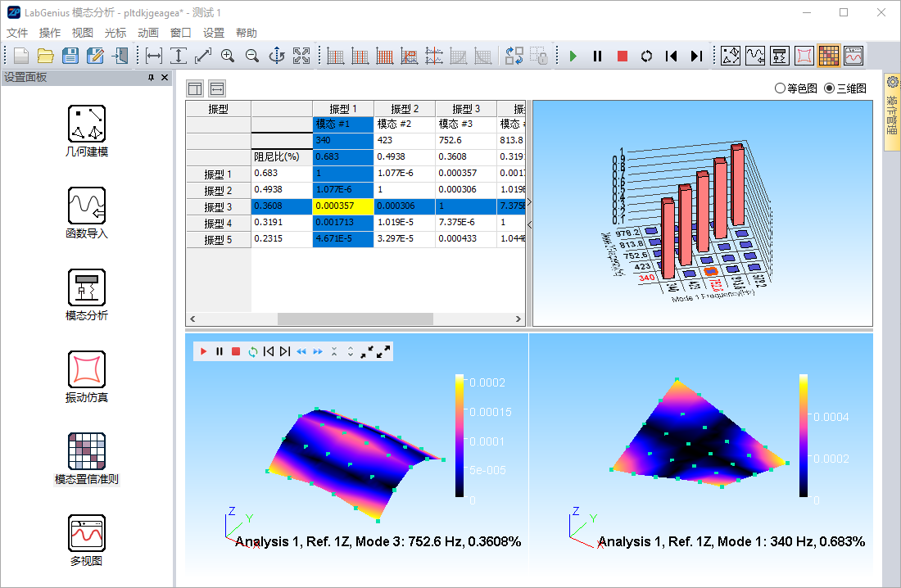This screenshot has width=901, height=588.
Task: Click the table's horizontal scrollbar right arrow
Action: 518,319
